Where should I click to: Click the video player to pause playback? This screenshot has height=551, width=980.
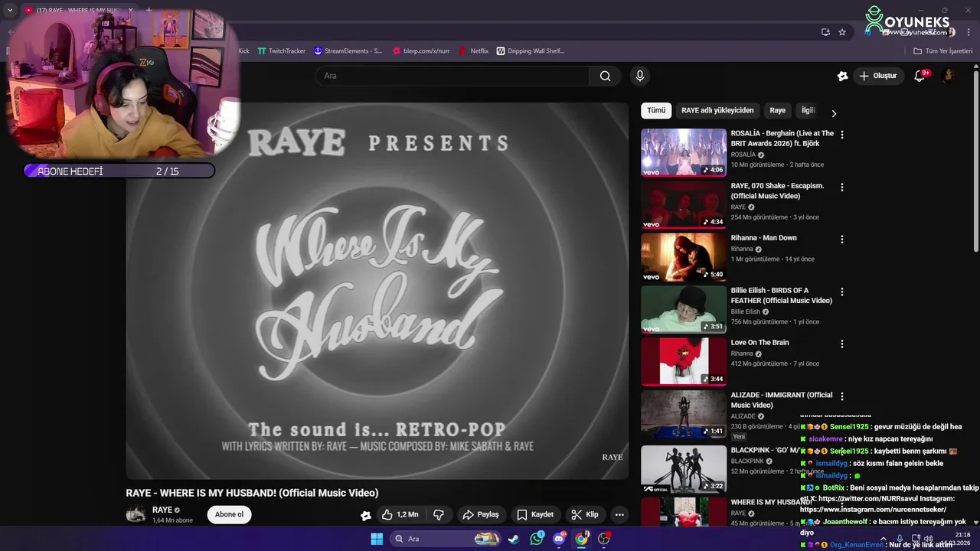coord(377,291)
